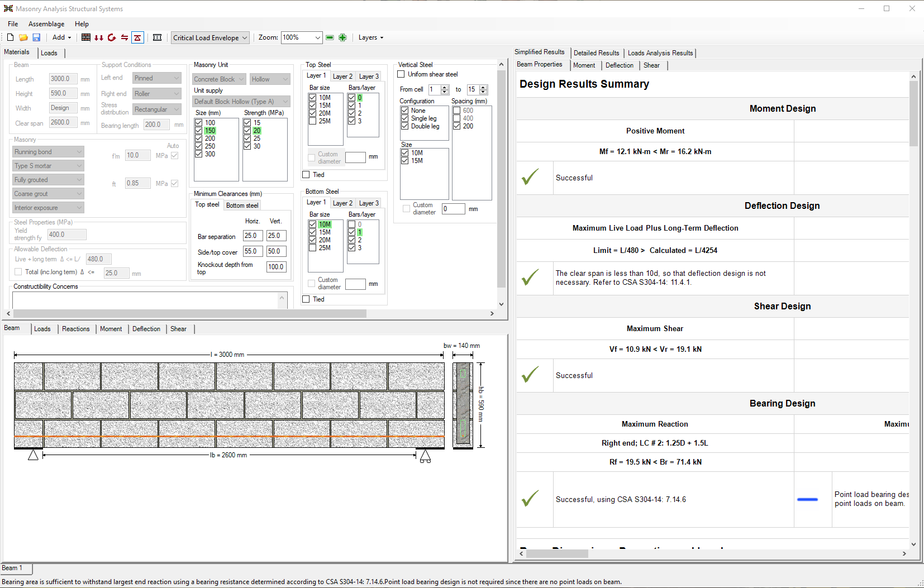Zoom out with the green minus icon
This screenshot has height=588, width=924.
(x=330, y=37)
